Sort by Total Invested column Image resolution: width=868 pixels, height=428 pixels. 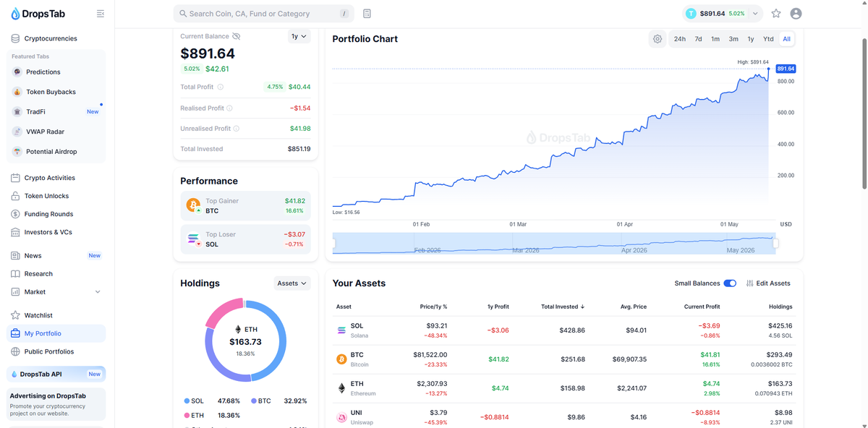pyautogui.click(x=563, y=307)
